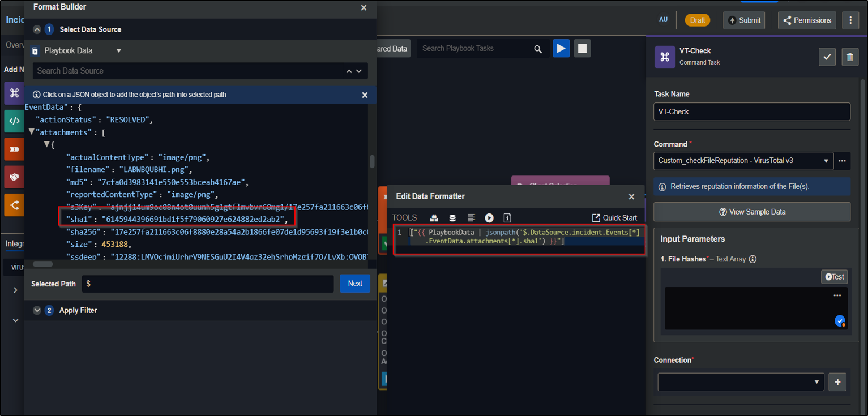
Task: Dismiss the JSON object hint banner
Action: click(365, 95)
